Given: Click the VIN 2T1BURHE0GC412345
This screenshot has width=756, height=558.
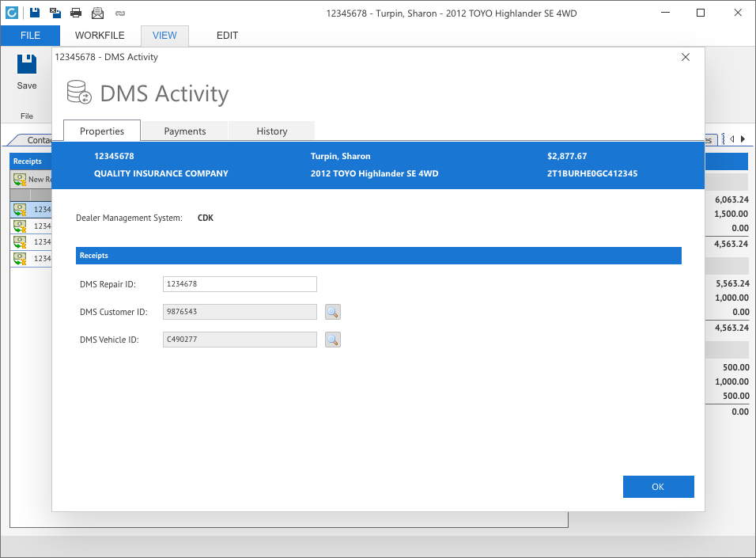Looking at the screenshot, I should [592, 173].
